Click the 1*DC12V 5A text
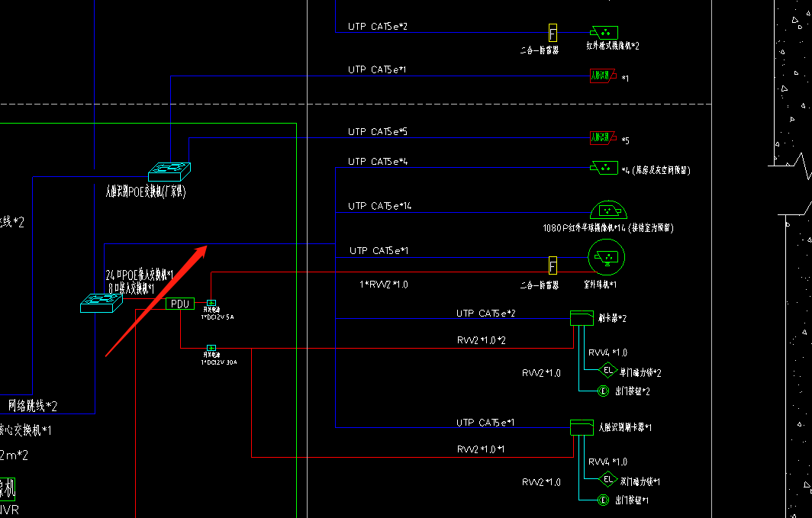Screen dimensions: 812x518 click(217, 317)
